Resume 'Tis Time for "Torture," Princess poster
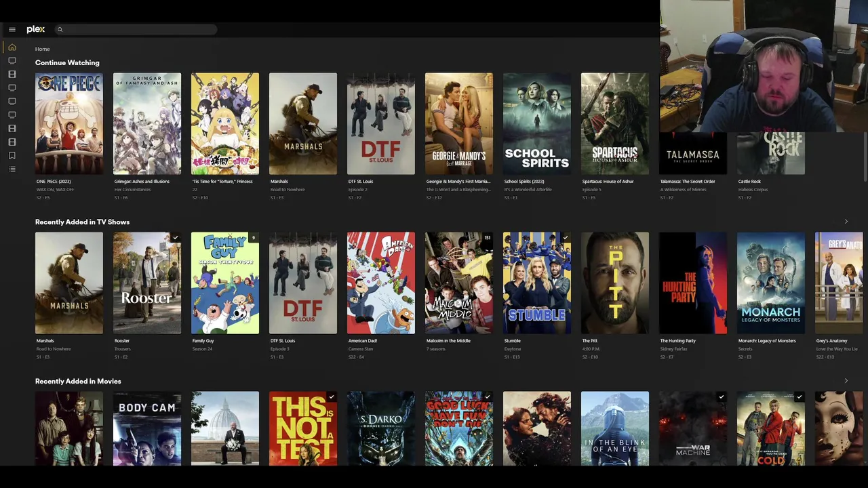This screenshot has width=868, height=488. coord(225,123)
